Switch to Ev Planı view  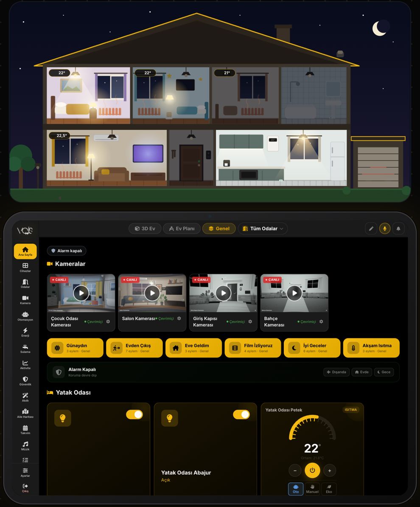click(182, 228)
